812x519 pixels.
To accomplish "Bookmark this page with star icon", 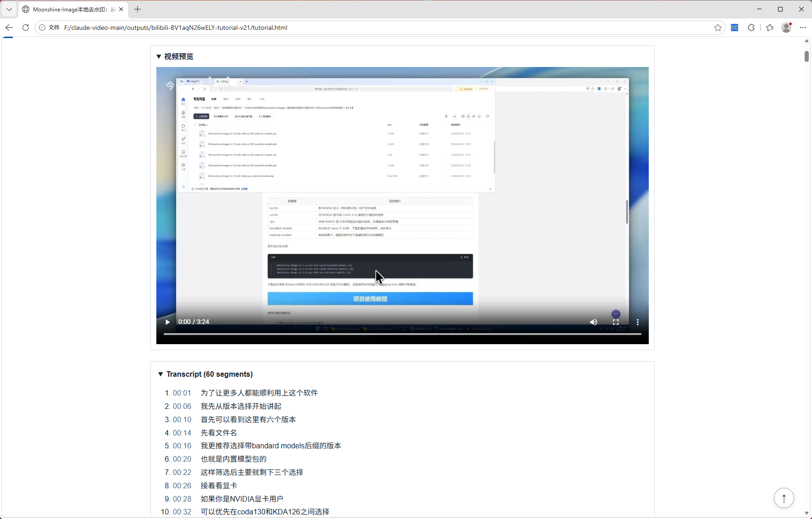I will click(x=718, y=28).
